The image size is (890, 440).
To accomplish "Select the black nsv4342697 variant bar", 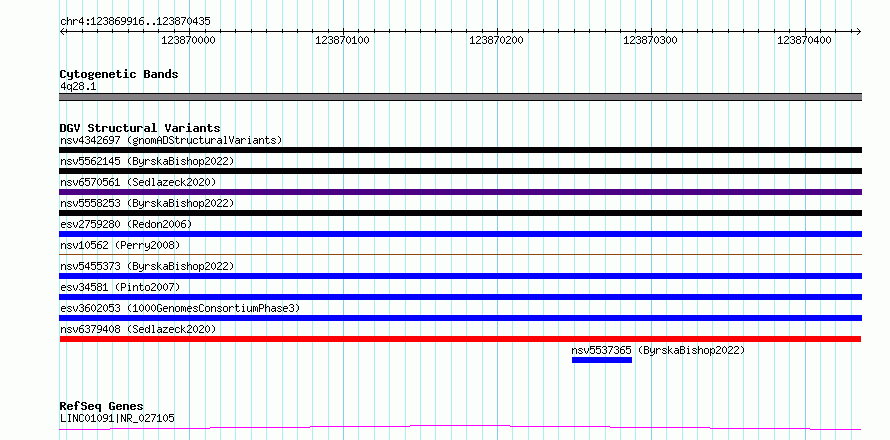I will (x=460, y=150).
